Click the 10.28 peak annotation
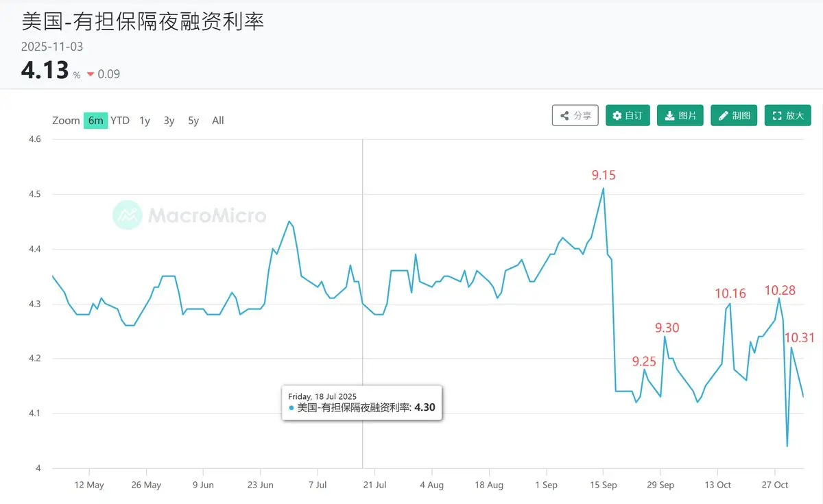 point(780,291)
